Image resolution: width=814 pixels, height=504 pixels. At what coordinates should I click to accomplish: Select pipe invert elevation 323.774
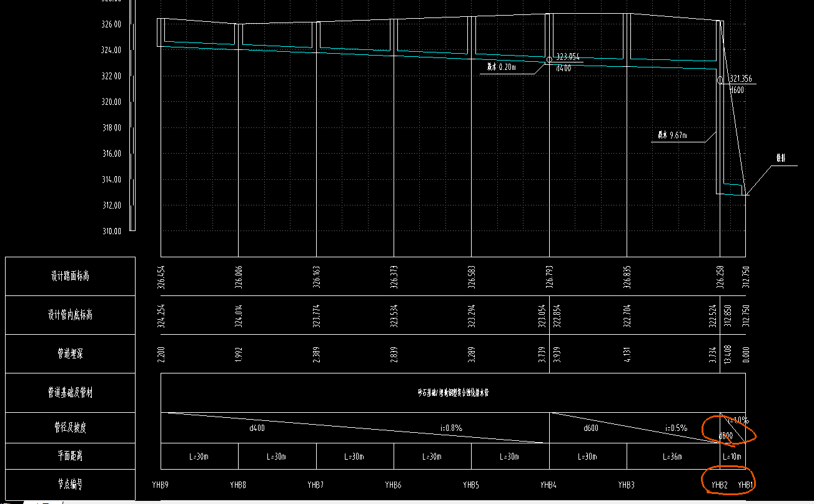316,315
